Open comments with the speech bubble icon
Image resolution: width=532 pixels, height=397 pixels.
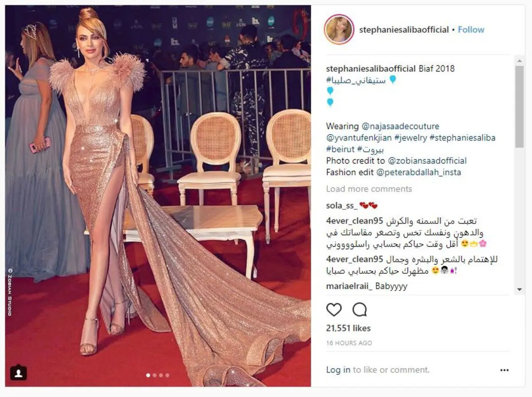360,309
